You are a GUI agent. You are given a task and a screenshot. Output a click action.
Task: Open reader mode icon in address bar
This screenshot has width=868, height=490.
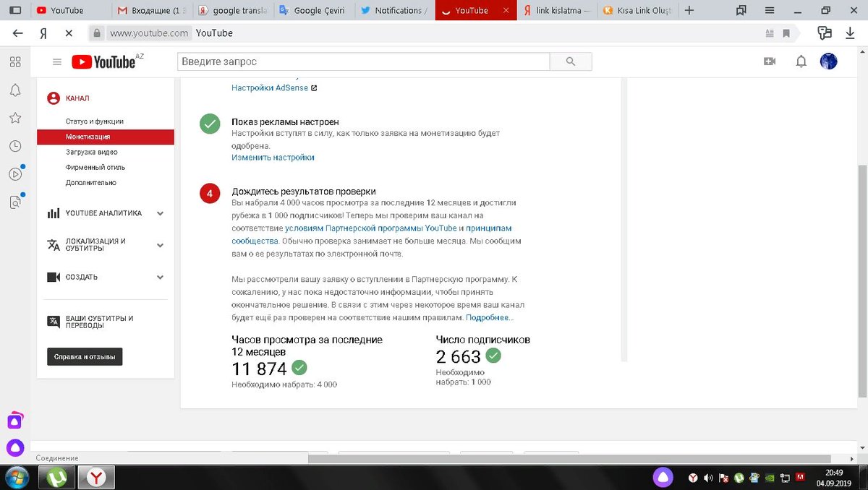click(x=770, y=33)
